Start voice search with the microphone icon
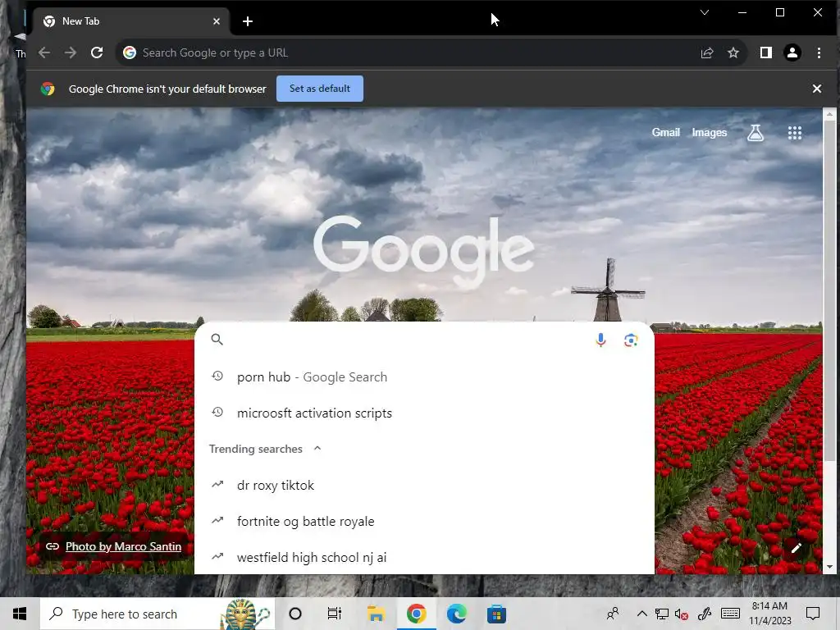The height and width of the screenshot is (630, 840). [x=600, y=340]
